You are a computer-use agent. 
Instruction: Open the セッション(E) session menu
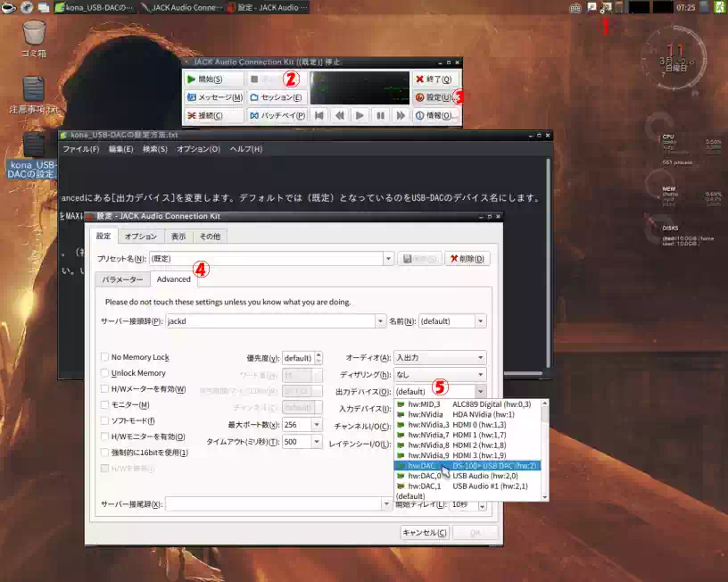click(x=277, y=97)
